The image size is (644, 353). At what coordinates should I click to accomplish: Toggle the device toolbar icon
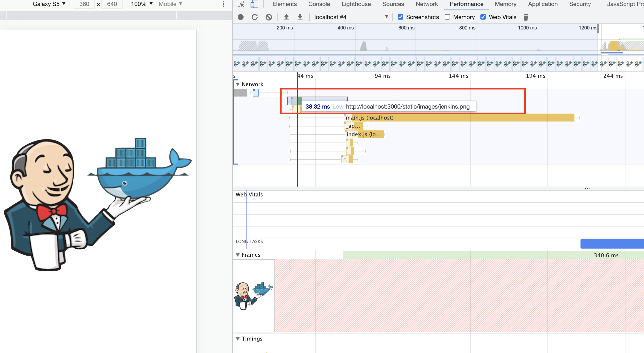pyautogui.click(x=254, y=4)
